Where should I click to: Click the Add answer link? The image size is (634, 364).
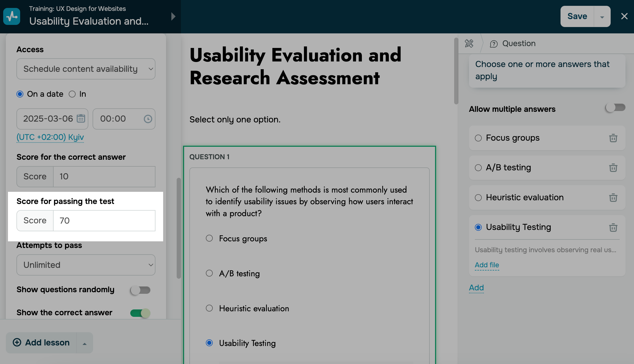[476, 288]
